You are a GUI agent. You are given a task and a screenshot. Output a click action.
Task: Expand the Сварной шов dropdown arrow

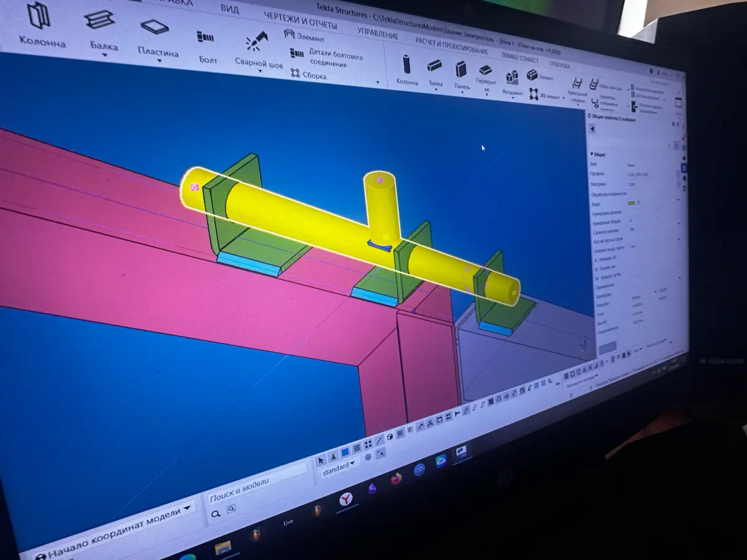(260, 72)
